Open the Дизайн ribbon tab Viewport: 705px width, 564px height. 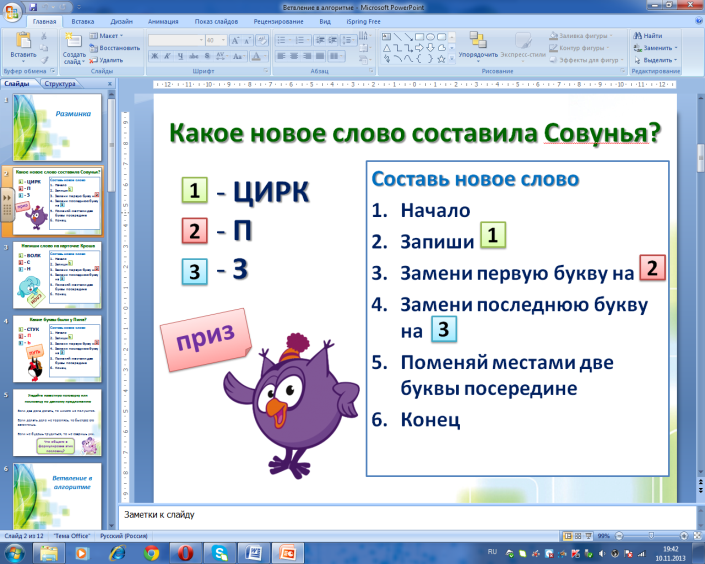click(121, 21)
